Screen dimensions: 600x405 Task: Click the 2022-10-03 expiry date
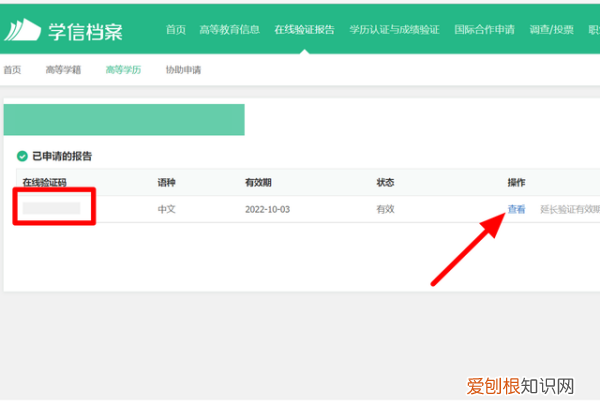coord(267,209)
